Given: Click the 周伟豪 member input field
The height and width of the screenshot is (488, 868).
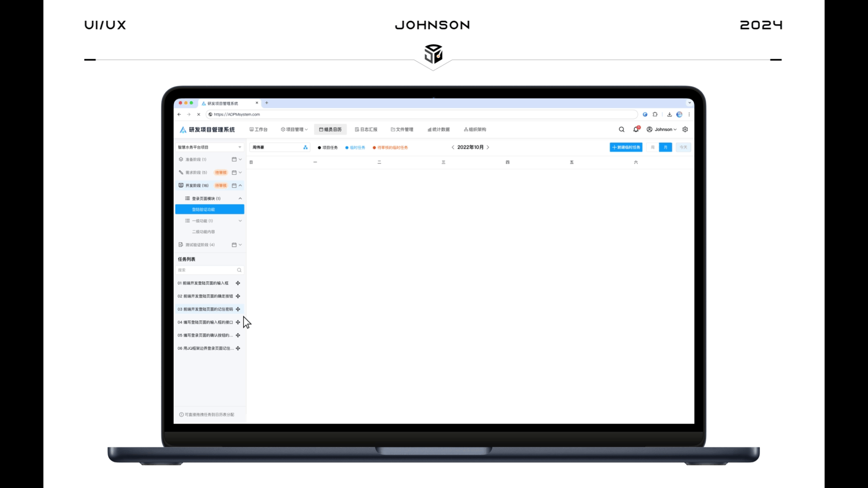Looking at the screenshot, I should tap(279, 147).
